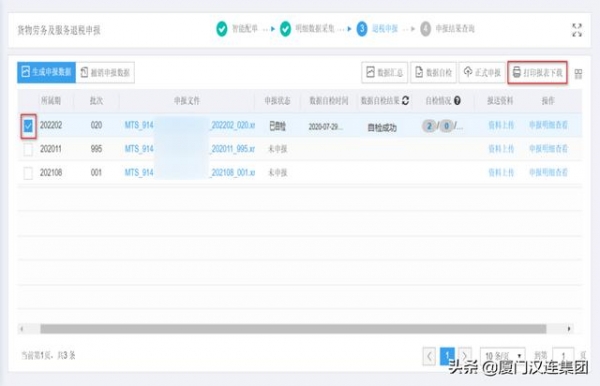The height and width of the screenshot is (386, 600).
Task: Click the 批次 column header
Action: [x=96, y=101]
